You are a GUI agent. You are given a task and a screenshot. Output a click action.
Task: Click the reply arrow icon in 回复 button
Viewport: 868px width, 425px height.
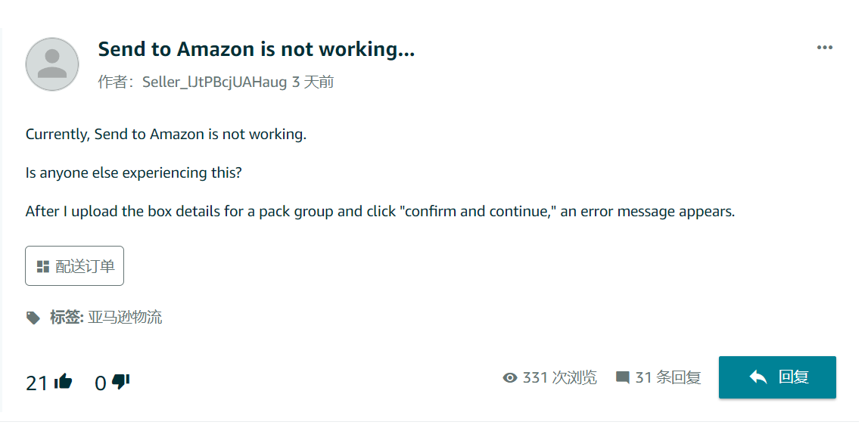click(758, 377)
